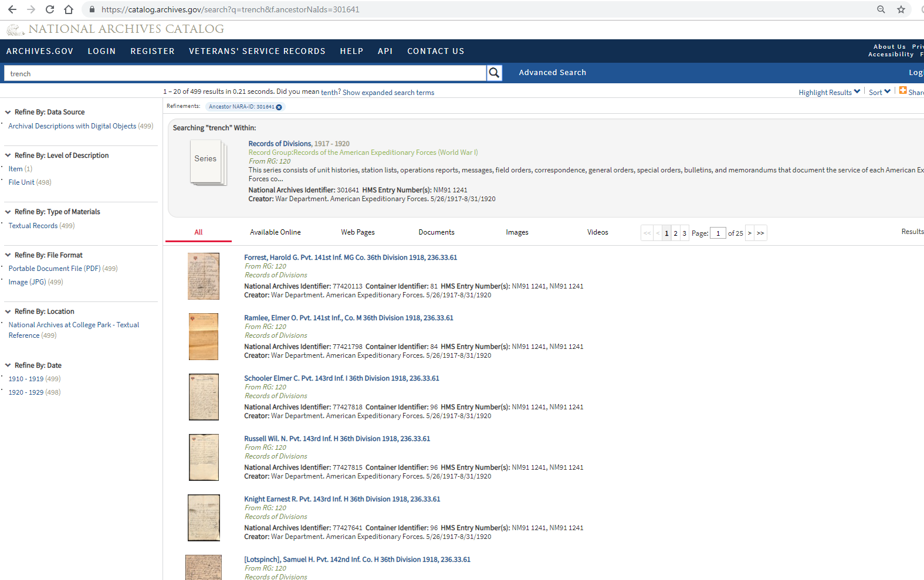Screen dimensions: 924x580
Task: Switch to Videos tab
Action: 598,232
